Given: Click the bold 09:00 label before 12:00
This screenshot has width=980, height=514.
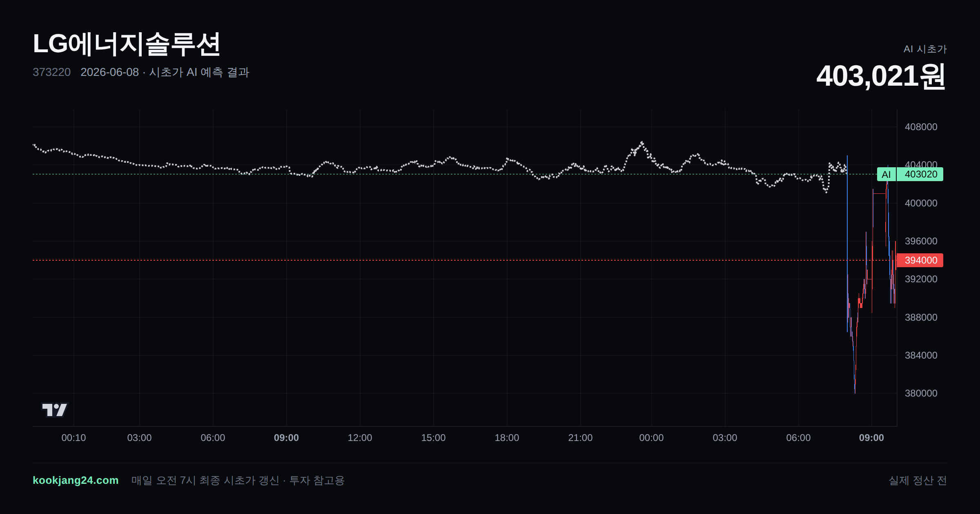Looking at the screenshot, I should [x=286, y=438].
